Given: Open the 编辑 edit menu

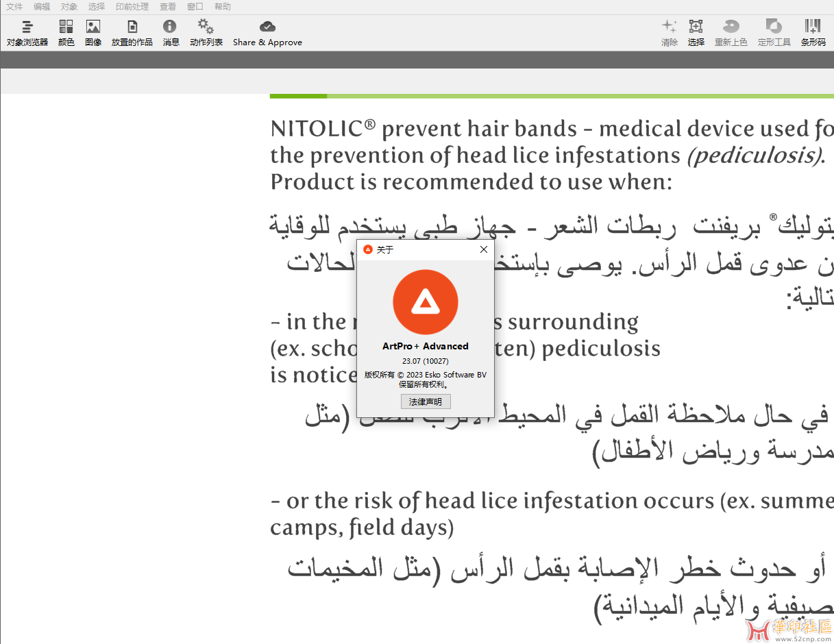Looking at the screenshot, I should 42,7.
